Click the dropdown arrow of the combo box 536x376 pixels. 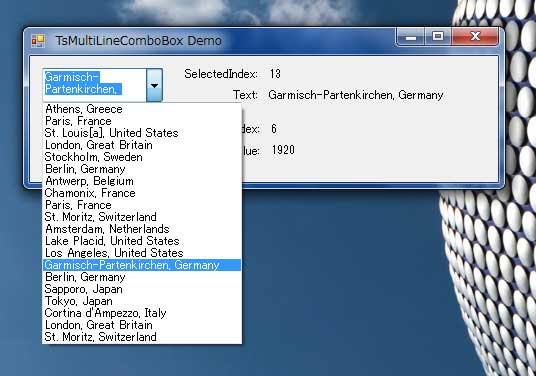pos(154,85)
